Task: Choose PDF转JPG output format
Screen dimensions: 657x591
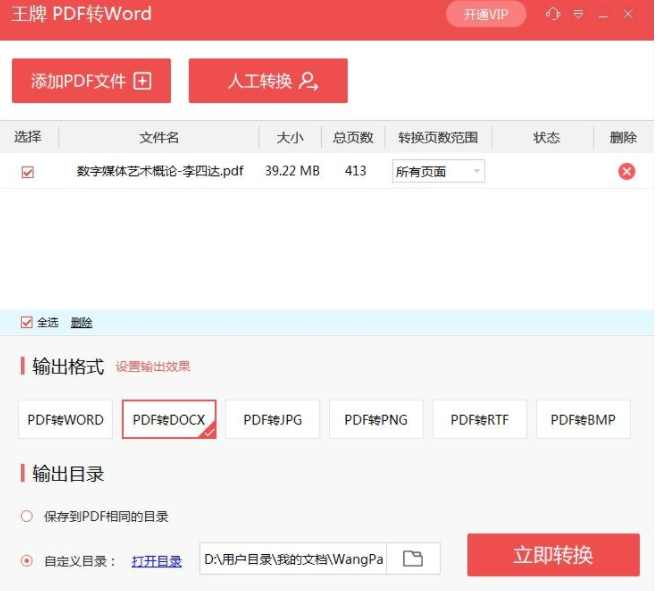Action: coord(273,420)
